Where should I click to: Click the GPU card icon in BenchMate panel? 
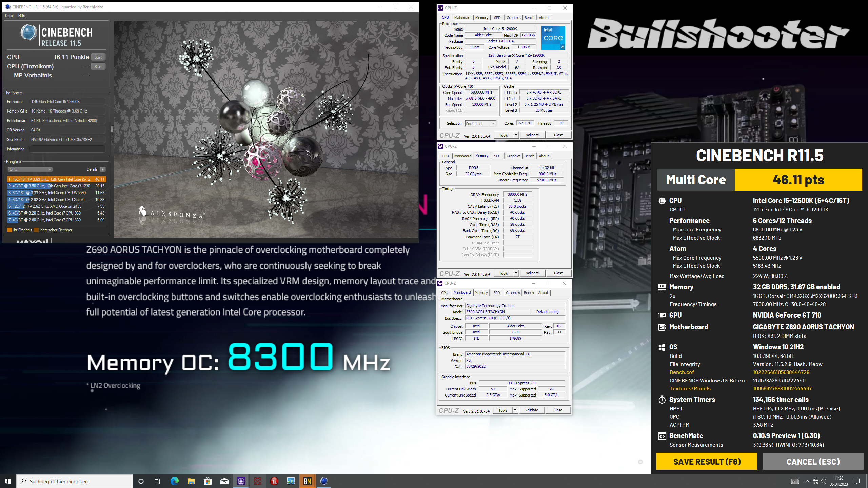coord(662,315)
